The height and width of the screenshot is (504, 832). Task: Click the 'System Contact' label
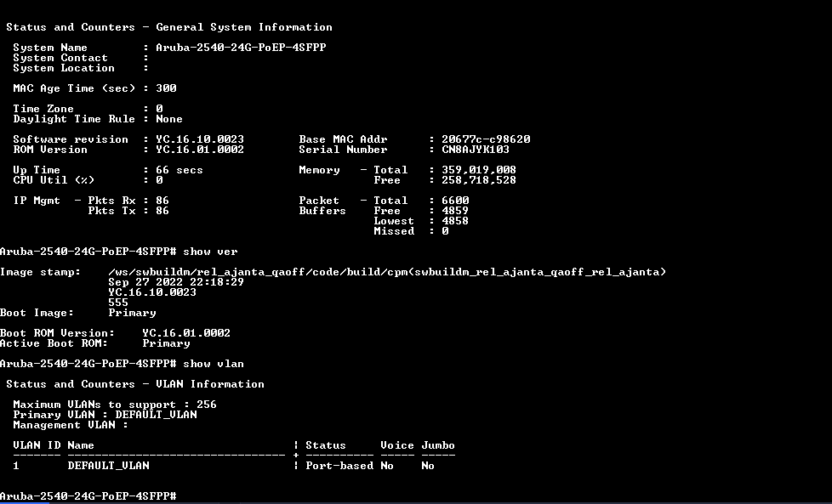(x=60, y=58)
